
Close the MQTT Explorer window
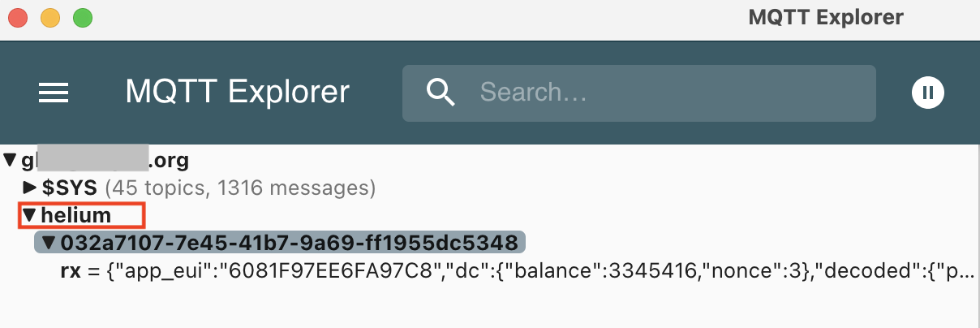pos(18,17)
